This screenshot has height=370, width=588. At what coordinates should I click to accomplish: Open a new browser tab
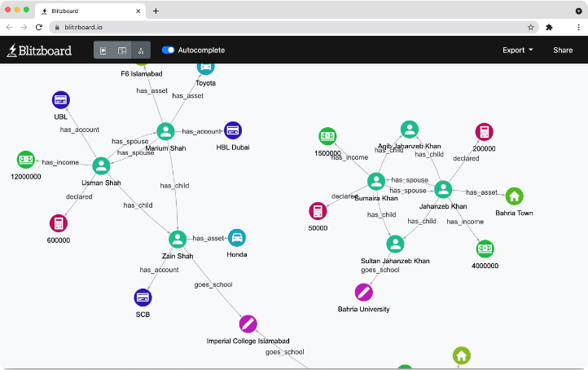click(156, 11)
